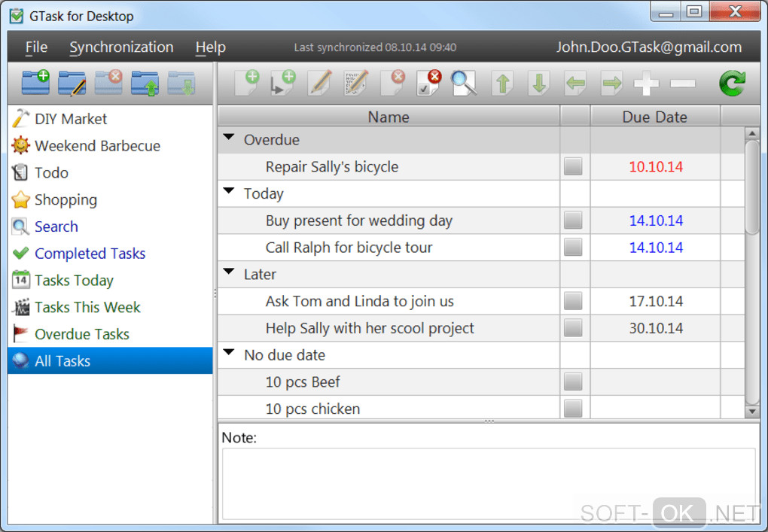Screen dimensions: 768x532
Task: Tick the Call Ralph for bicycle tour checkbox
Action: click(573, 247)
